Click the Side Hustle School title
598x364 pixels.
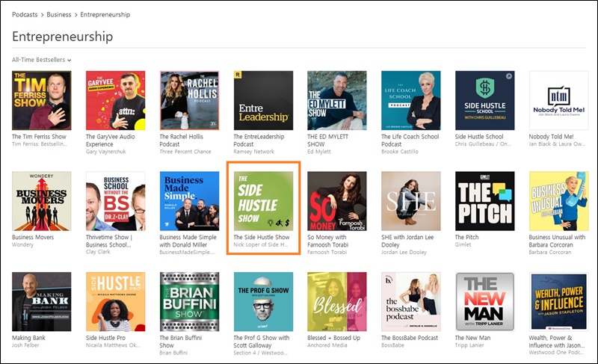point(479,137)
